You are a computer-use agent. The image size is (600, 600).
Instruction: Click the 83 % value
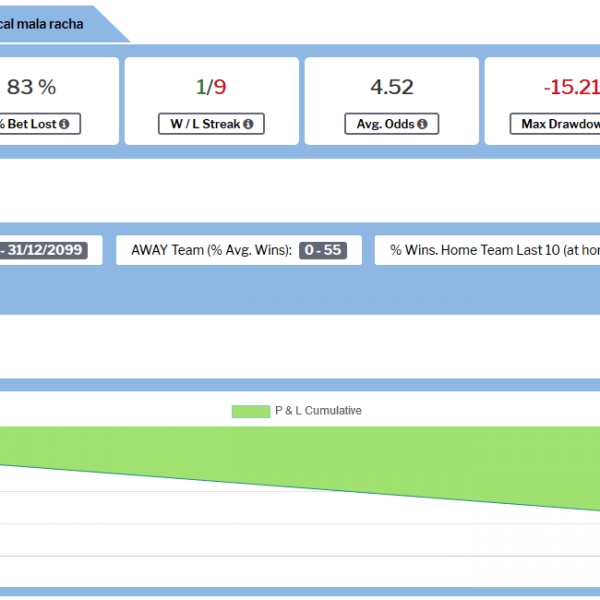pos(31,87)
